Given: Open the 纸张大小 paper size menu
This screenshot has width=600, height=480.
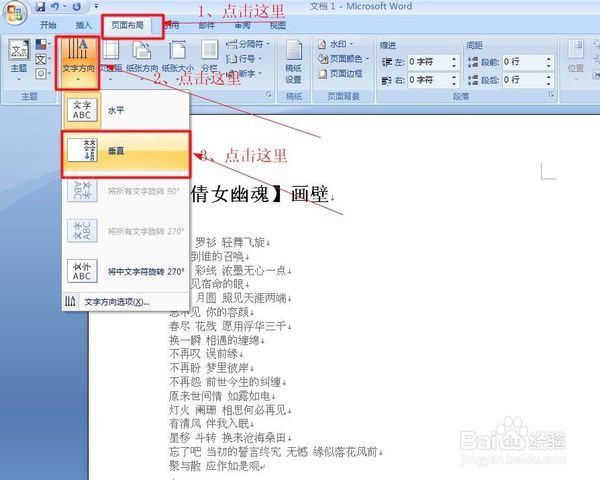Looking at the screenshot, I should [178, 61].
